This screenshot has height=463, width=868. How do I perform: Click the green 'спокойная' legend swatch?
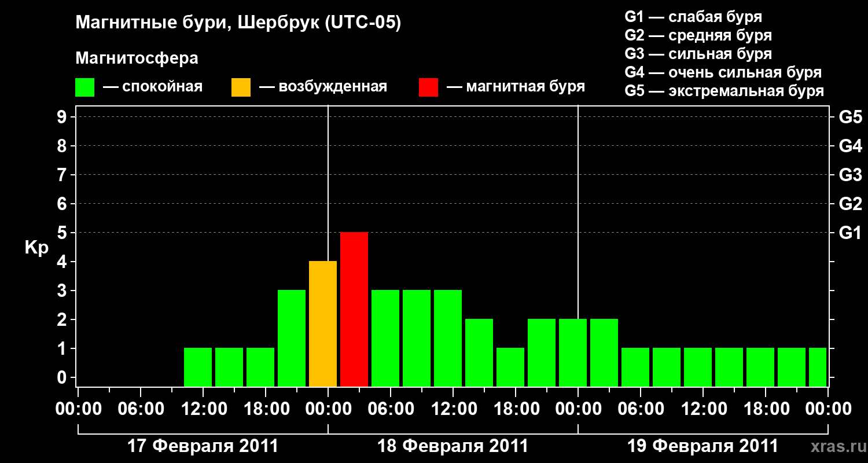[84, 87]
